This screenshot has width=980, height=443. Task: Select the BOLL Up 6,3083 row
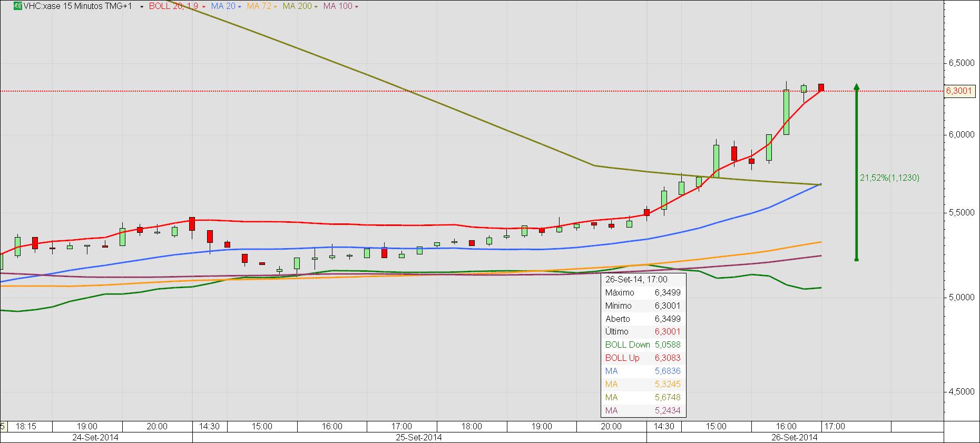643,358
